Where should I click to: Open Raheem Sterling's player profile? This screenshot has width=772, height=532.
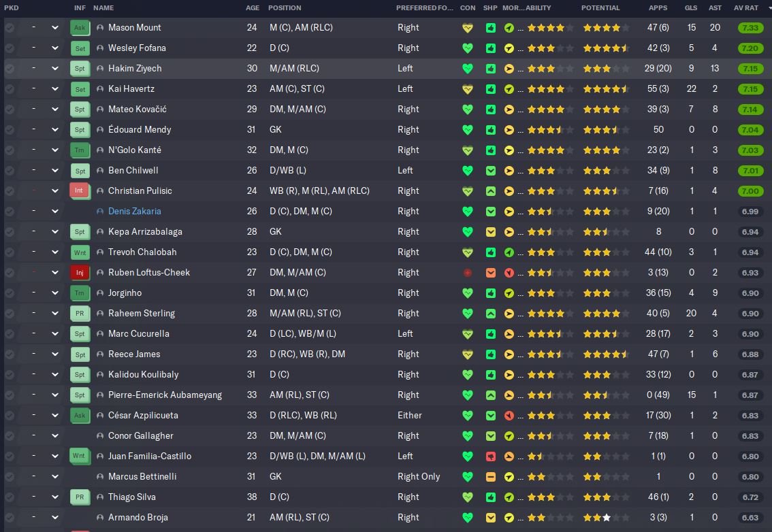[142, 313]
